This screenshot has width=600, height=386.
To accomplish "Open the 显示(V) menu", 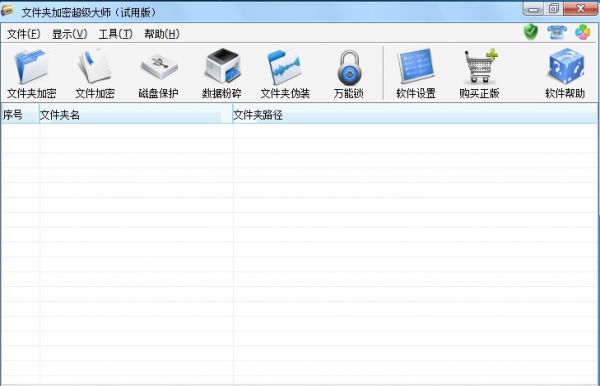I will [x=70, y=34].
